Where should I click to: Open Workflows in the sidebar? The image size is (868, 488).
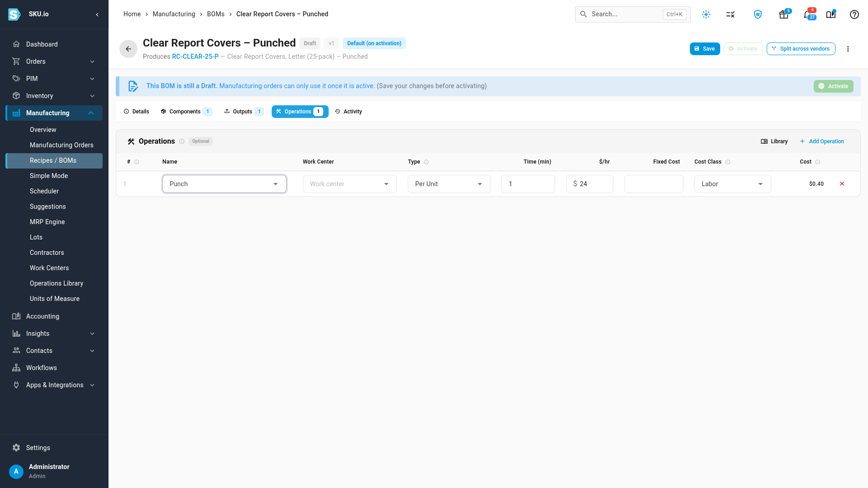(x=54, y=368)
